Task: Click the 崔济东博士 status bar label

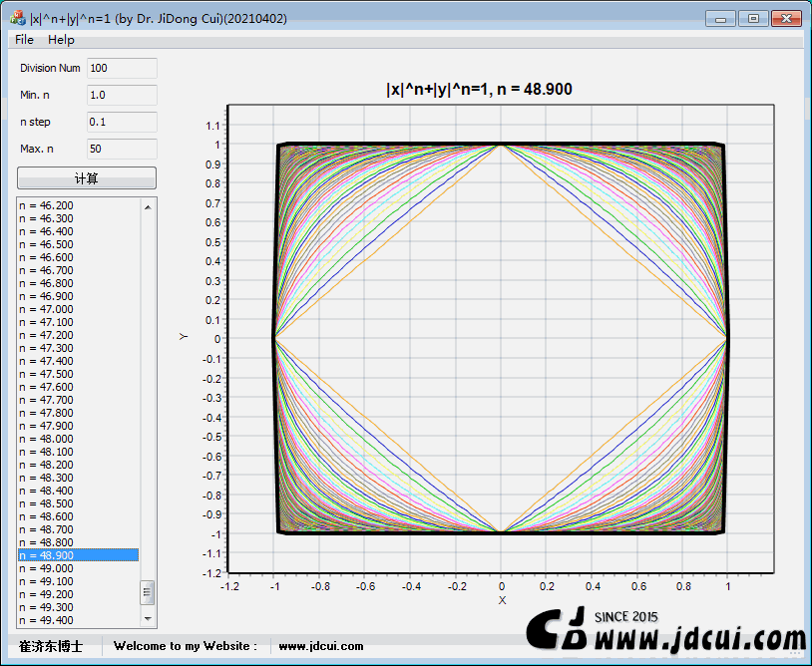Action: 51,646
